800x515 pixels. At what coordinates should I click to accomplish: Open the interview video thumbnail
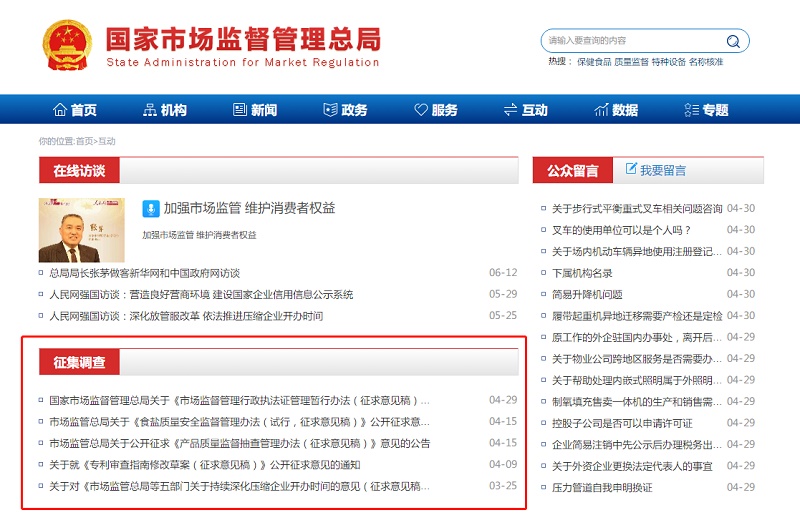[82, 229]
